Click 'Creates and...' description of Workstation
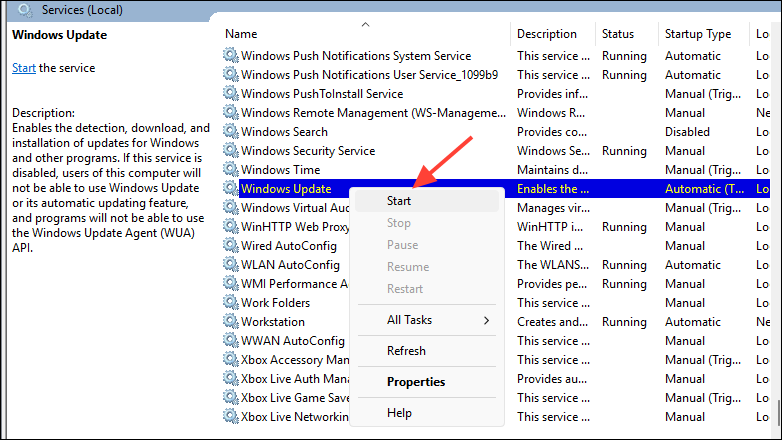The image size is (782, 440). (552, 321)
